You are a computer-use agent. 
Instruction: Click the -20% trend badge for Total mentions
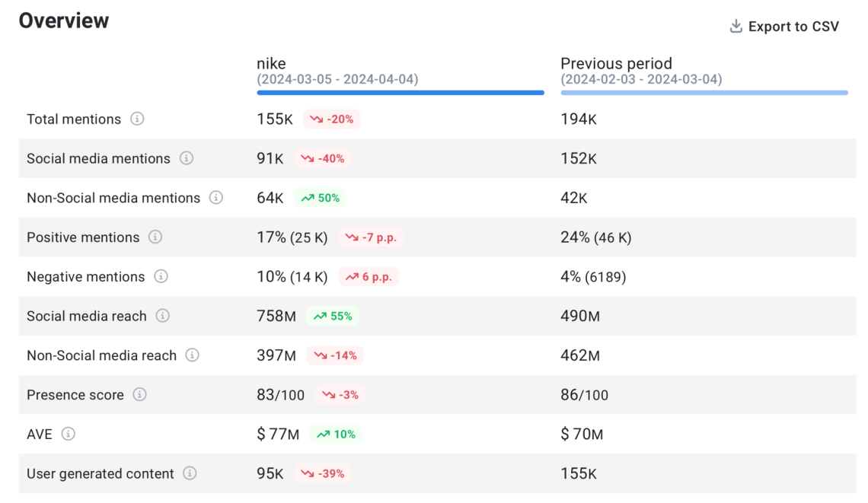click(x=331, y=119)
